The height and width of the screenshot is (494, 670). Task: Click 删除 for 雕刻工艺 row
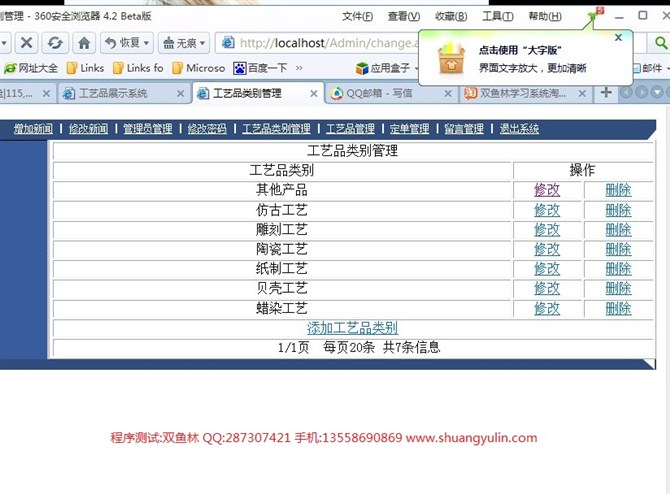[618, 230]
